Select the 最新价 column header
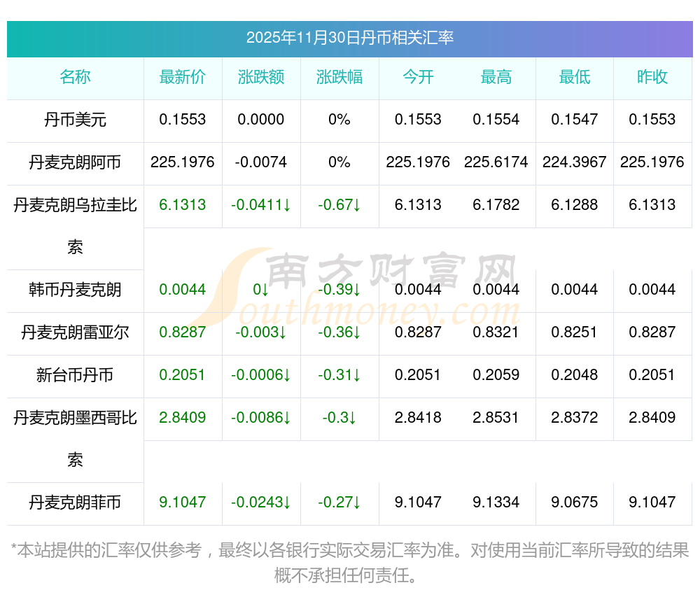The width and height of the screenshot is (700, 597). [183, 77]
